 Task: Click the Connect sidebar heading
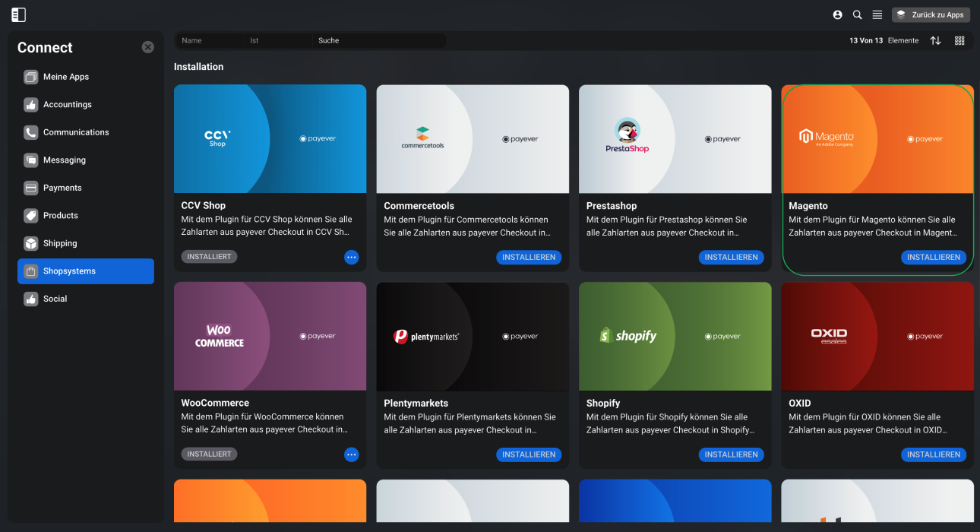pyautogui.click(x=45, y=47)
